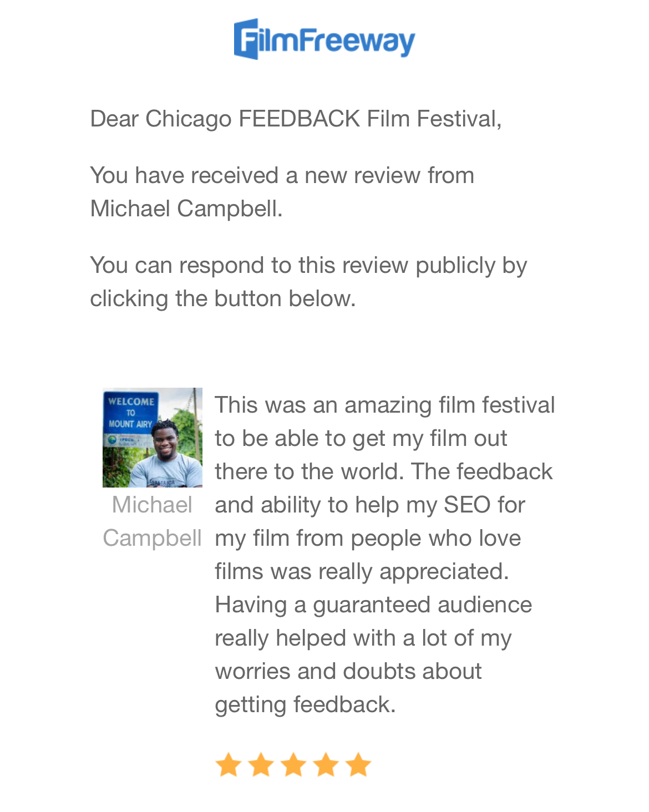Click the FilmFreeway logo at top
Screen dimensions: 649x812
tap(324, 39)
